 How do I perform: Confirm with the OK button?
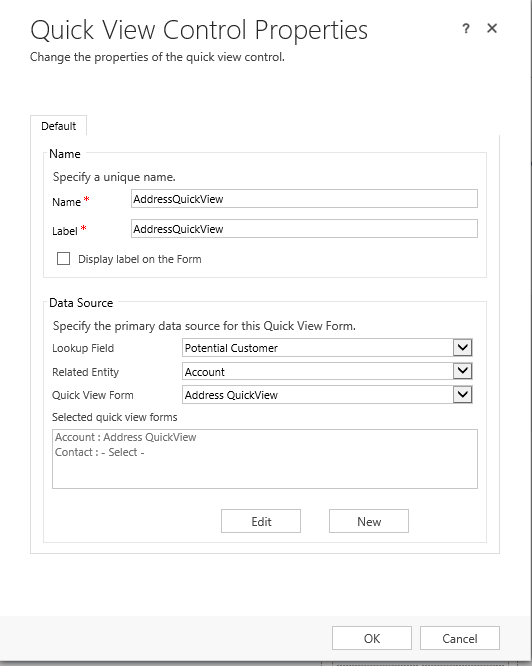click(372, 638)
